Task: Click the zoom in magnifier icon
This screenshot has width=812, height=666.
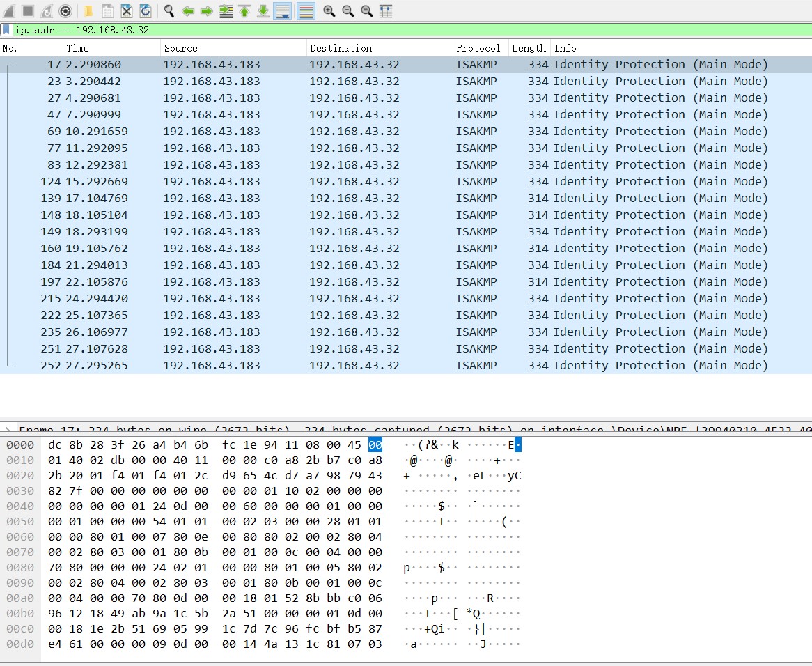Action: pos(329,11)
